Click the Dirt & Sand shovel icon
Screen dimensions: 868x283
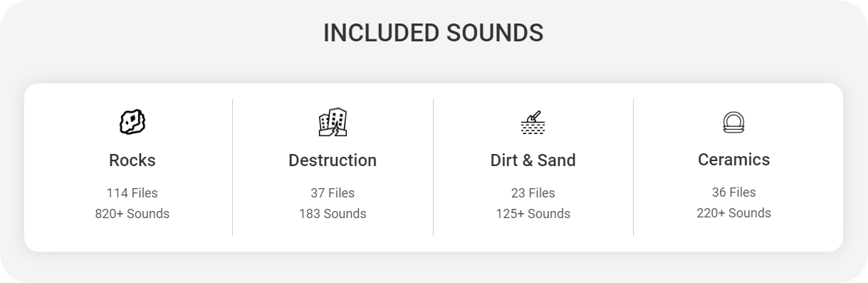coord(533,122)
